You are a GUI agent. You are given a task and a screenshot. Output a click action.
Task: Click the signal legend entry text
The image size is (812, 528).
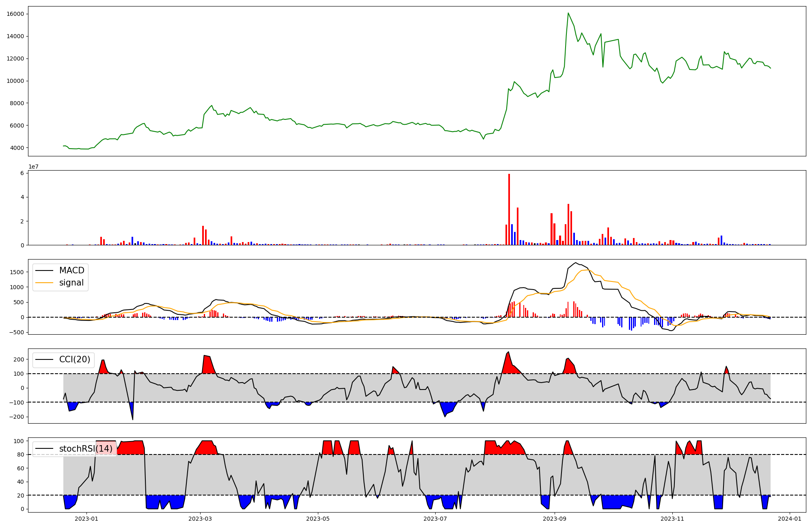[x=71, y=283]
